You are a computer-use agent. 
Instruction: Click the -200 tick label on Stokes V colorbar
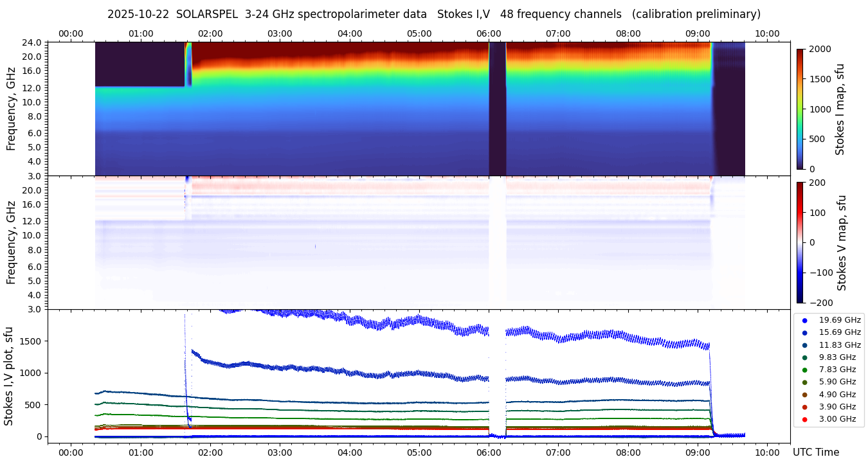(x=820, y=303)
